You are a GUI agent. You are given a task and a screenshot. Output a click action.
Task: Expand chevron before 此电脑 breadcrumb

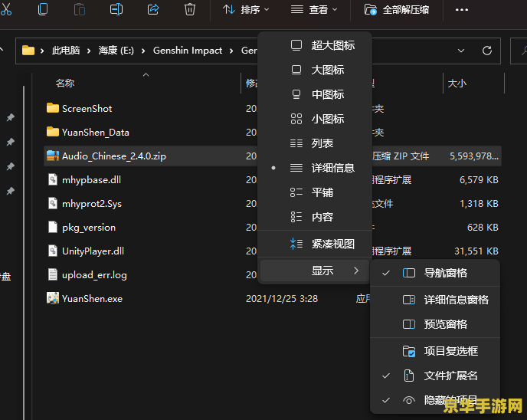pos(42,51)
